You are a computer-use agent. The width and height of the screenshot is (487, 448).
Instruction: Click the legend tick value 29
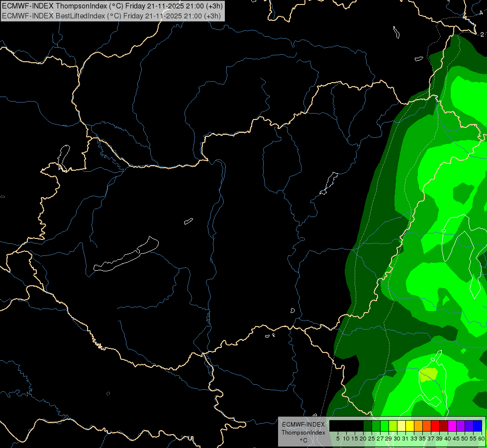389,439
